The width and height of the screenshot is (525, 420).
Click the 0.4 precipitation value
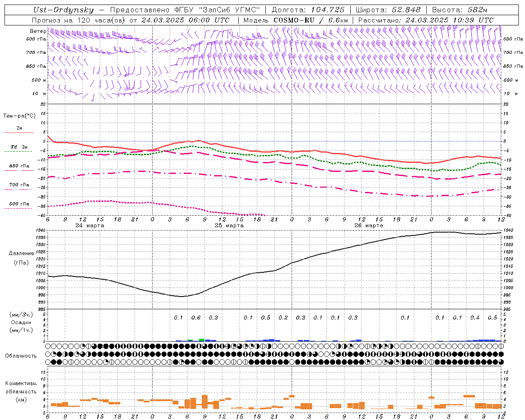(475, 317)
